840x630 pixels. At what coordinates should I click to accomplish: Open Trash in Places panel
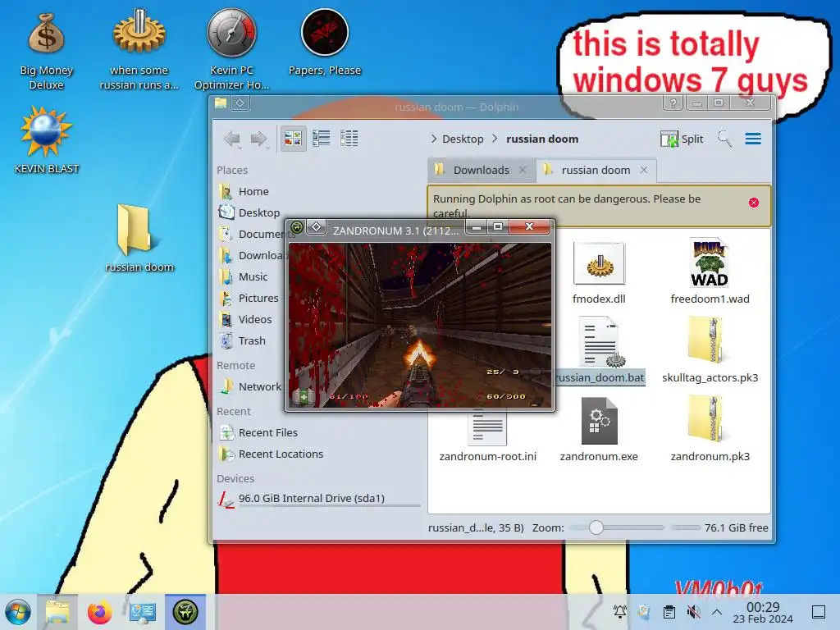(250, 341)
